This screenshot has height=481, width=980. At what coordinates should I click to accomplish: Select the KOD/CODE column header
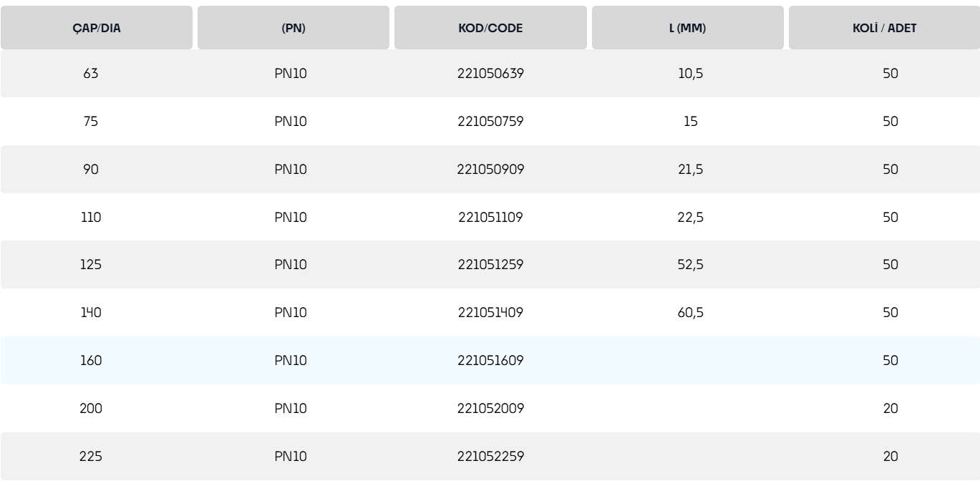pyautogui.click(x=490, y=28)
